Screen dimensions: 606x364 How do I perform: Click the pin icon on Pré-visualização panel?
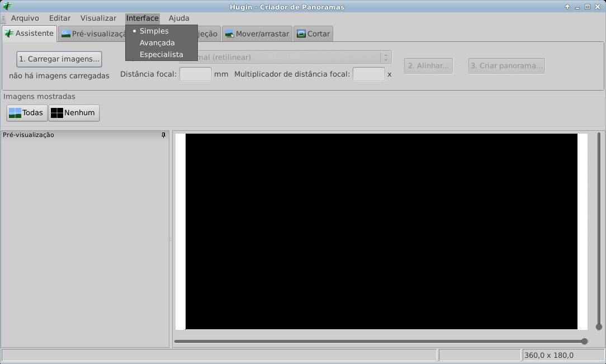point(163,135)
